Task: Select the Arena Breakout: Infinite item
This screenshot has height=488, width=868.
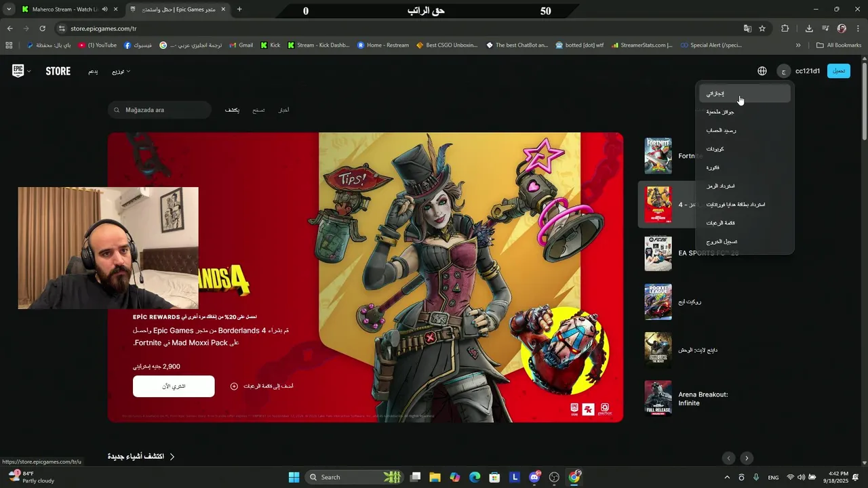Action: [694, 399]
